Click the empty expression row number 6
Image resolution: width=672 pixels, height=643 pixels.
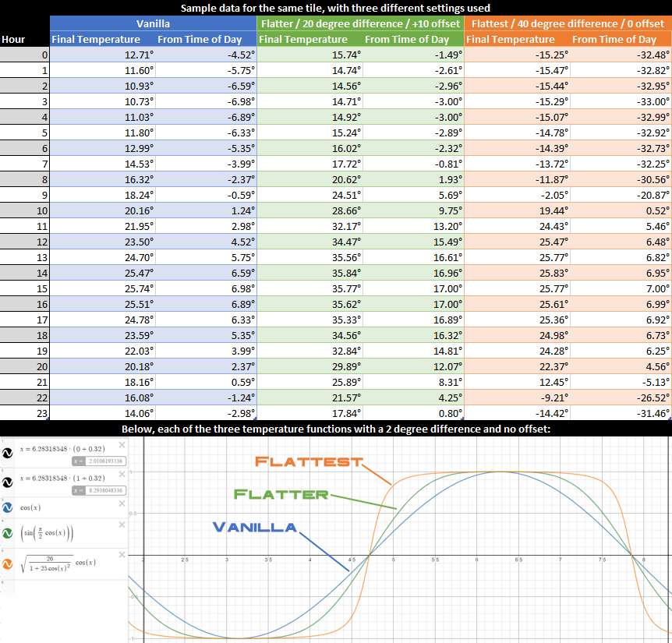[x=64, y=589]
